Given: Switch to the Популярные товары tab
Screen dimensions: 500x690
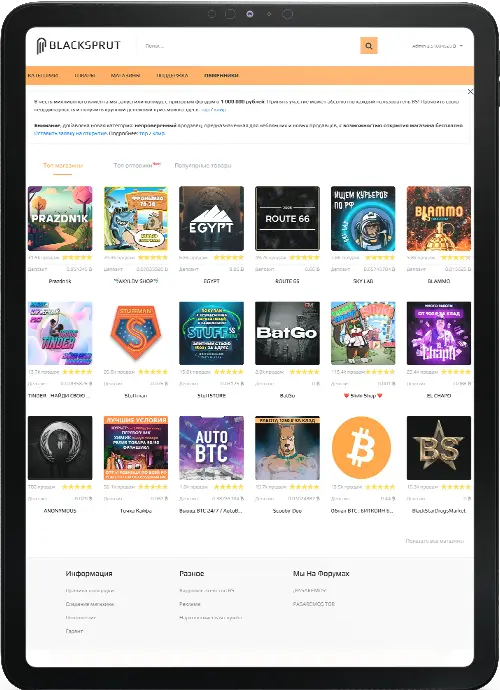Looking at the screenshot, I should (x=202, y=165).
